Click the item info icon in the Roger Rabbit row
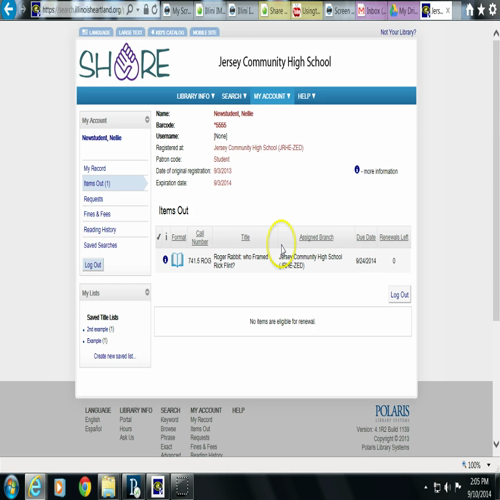 pyautogui.click(x=165, y=260)
